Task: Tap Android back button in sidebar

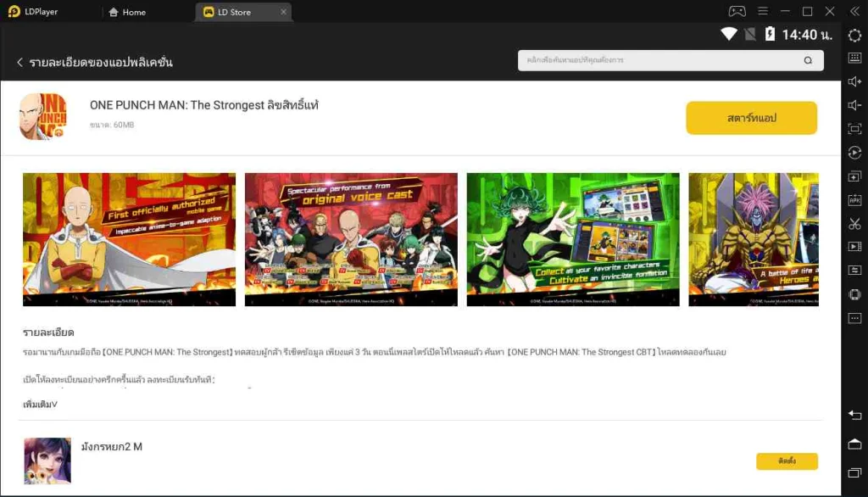Action: click(854, 415)
